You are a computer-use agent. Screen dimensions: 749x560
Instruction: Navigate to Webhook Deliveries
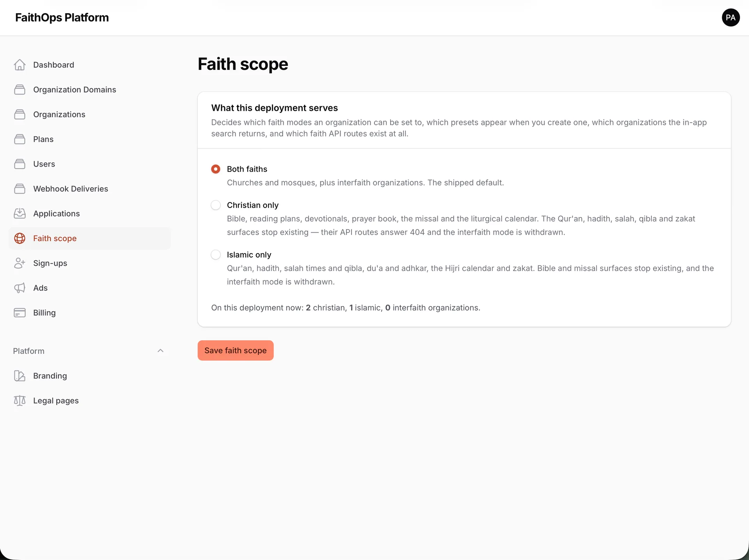point(90,189)
